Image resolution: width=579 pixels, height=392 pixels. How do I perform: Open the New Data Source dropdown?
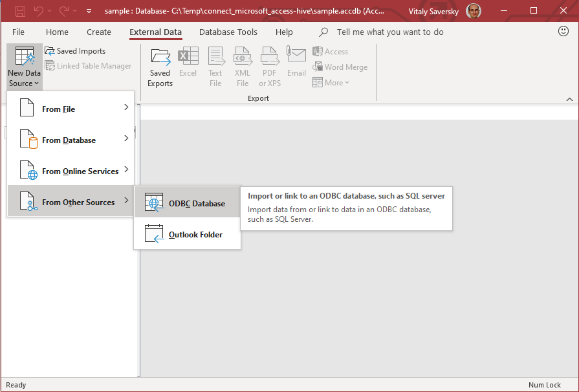pos(25,67)
